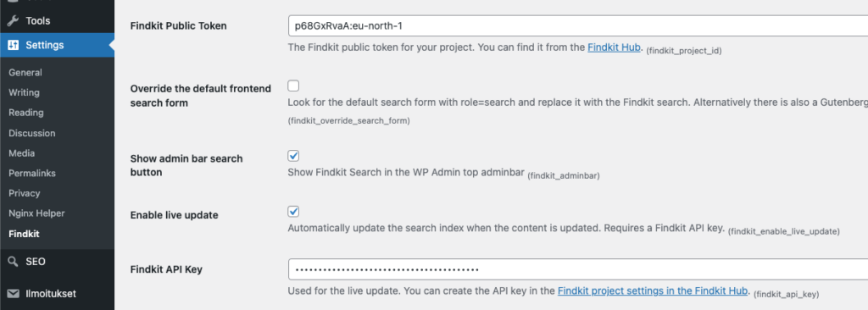Viewport: 868px width, 310px height.
Task: Disable the Enable live update checkbox
Action: (x=293, y=212)
